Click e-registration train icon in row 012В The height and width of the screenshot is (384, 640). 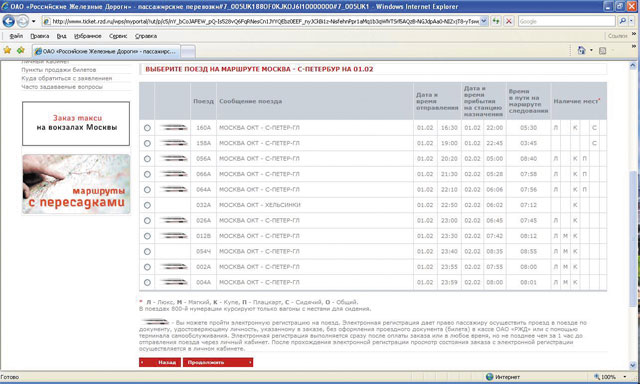tap(173, 236)
